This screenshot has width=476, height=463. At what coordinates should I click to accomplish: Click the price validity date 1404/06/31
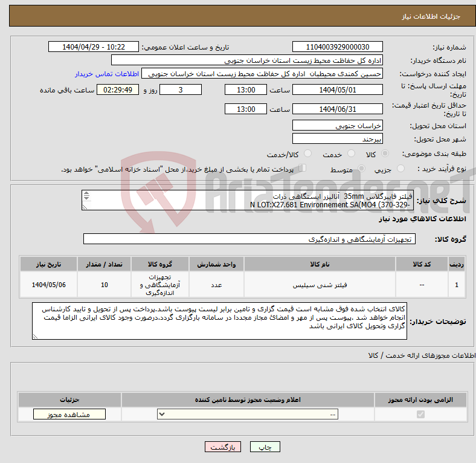pyautogui.click(x=337, y=109)
